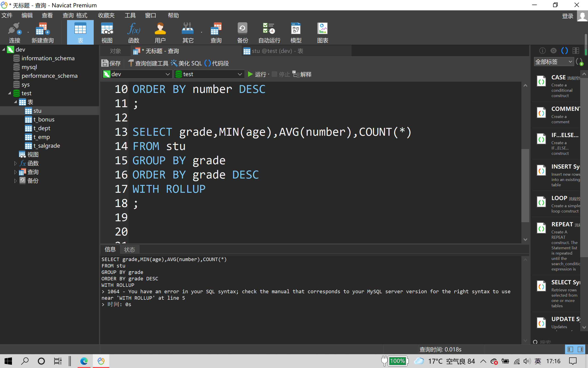Expand the 查询 queries tree node
588x368 pixels.
(15, 172)
